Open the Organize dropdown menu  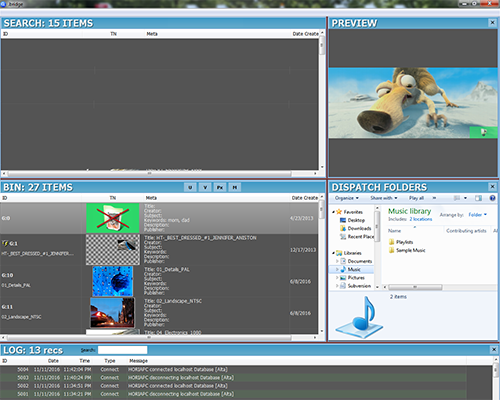347,198
